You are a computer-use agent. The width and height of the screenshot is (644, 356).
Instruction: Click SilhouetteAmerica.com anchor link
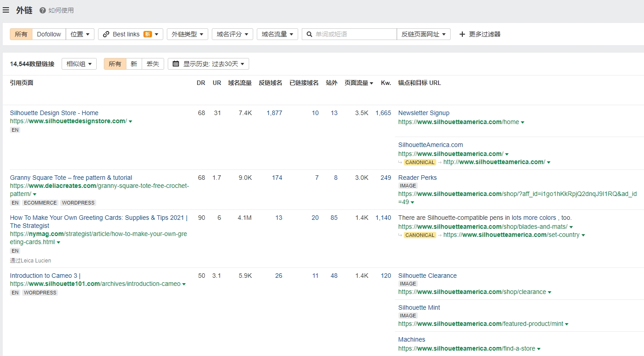pyautogui.click(x=430, y=145)
